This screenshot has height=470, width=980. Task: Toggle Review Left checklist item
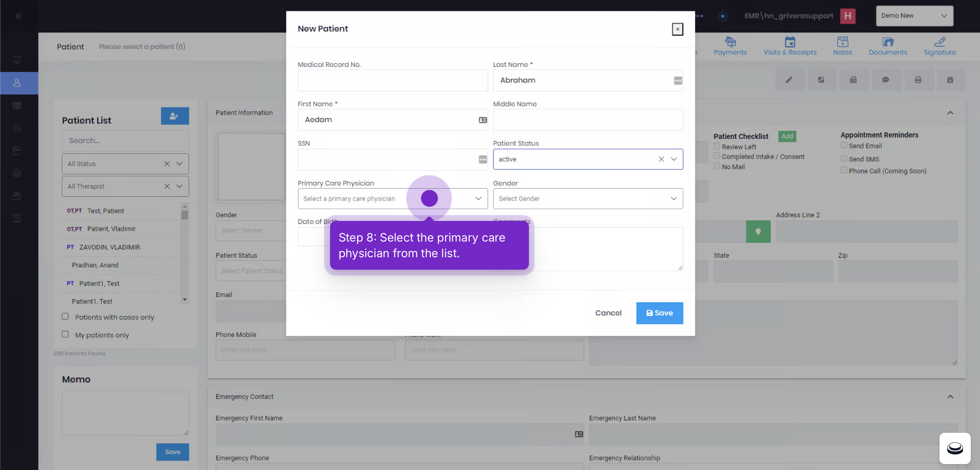717,146
